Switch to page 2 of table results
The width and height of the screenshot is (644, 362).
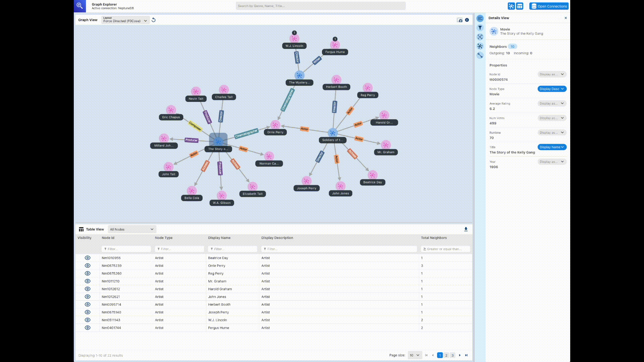click(x=446, y=355)
